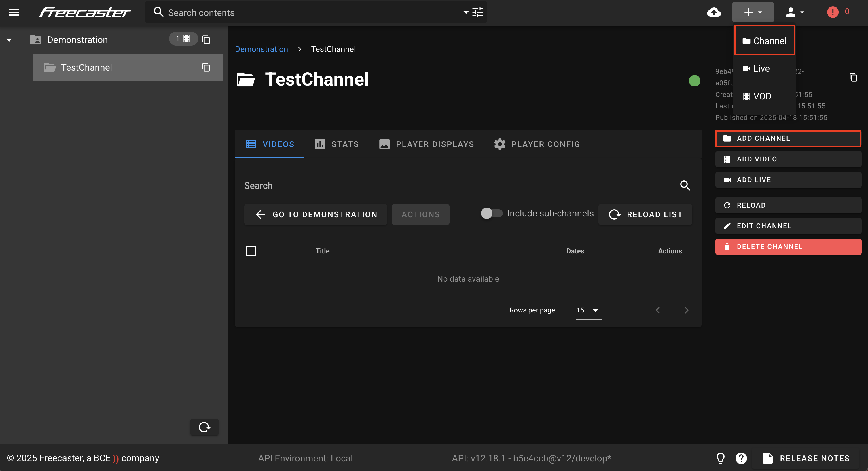Click the Published on date text
The height and width of the screenshot is (471, 868).
(x=771, y=117)
